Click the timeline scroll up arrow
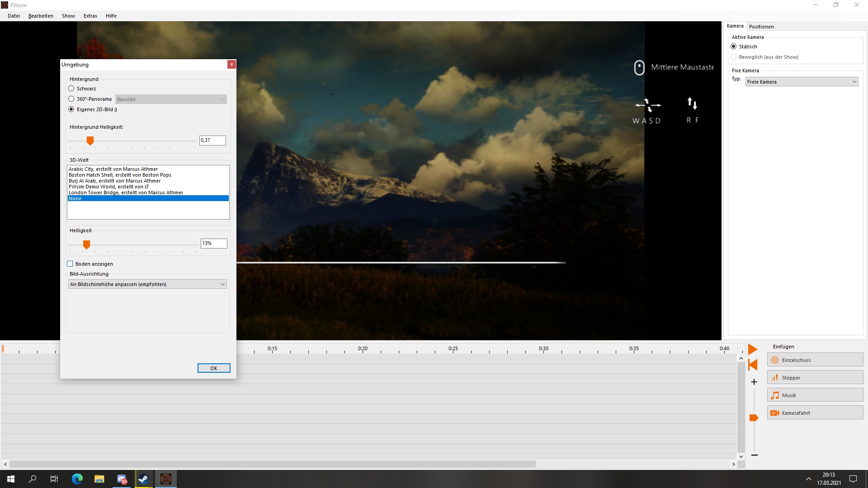Image resolution: width=868 pixels, height=488 pixels. pyautogui.click(x=741, y=358)
